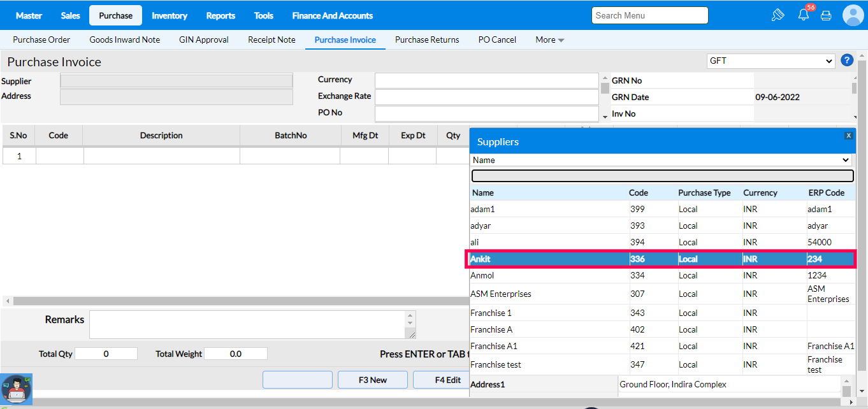Open the user profile avatar
Image resolution: width=868 pixels, height=409 pixels.
coord(853,15)
